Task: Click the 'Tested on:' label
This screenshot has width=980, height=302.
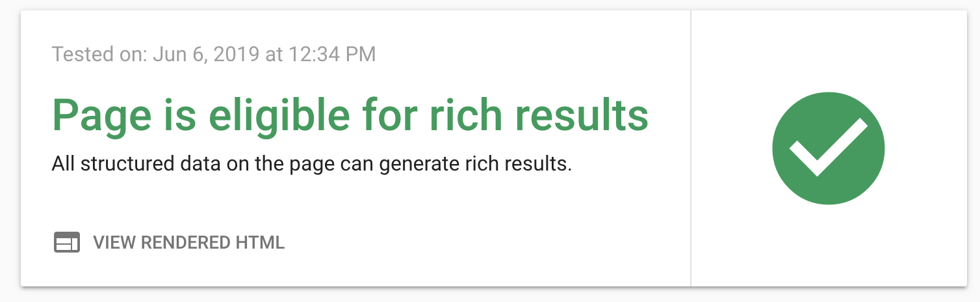Action: click(x=100, y=54)
